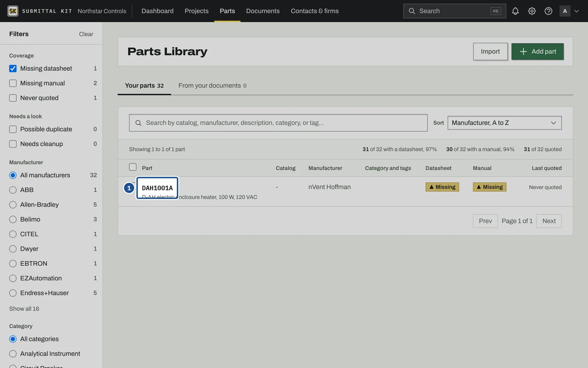Open the DAH1001A part
This screenshot has width=588, height=368.
(x=157, y=188)
